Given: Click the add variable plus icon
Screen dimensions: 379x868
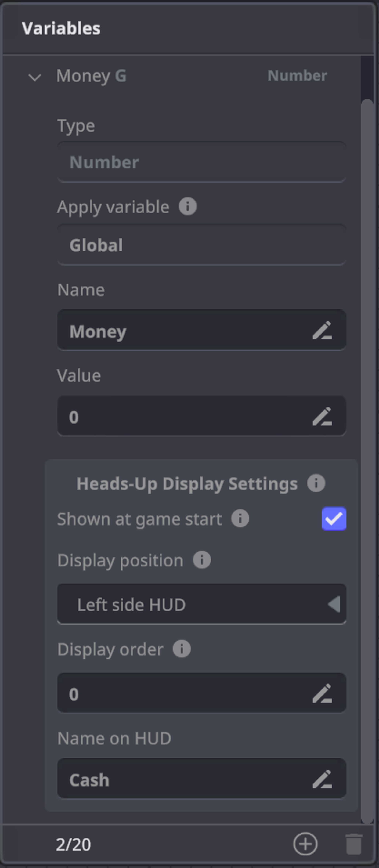Looking at the screenshot, I should [305, 844].
